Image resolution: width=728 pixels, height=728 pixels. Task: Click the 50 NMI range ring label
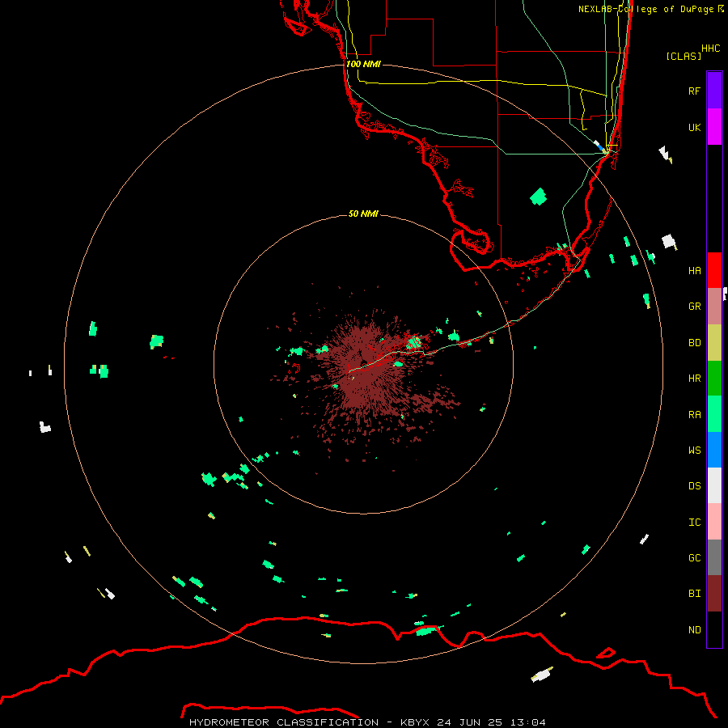pyautogui.click(x=363, y=214)
